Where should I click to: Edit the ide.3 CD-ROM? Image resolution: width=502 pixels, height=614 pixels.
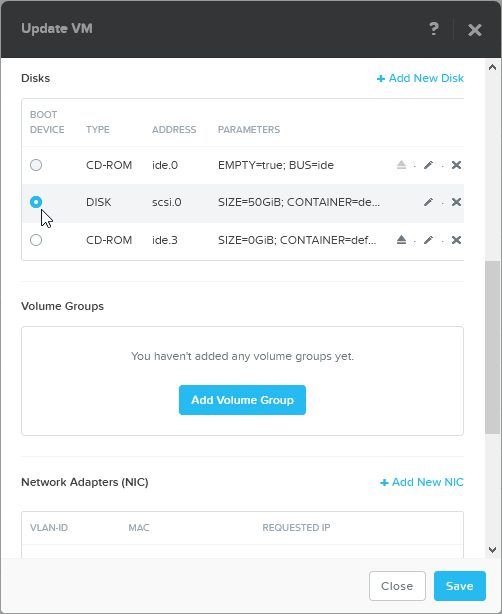tap(428, 240)
